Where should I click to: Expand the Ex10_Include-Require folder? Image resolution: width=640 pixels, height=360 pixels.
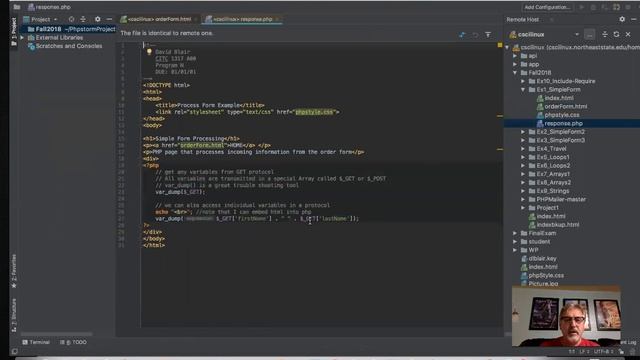pyautogui.click(x=523, y=81)
